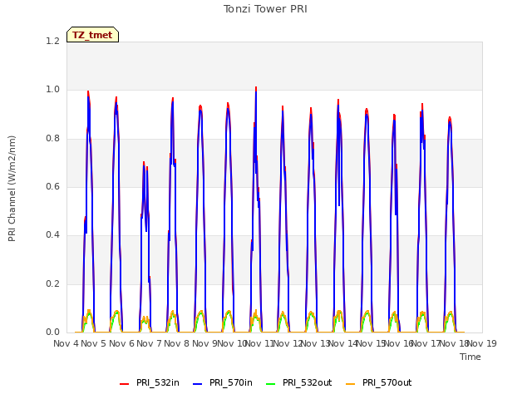Image resolution: width=532 pixels, height=399 pixels.
Task: Toggle the PRI_570out legend entry
Action: click(379, 383)
